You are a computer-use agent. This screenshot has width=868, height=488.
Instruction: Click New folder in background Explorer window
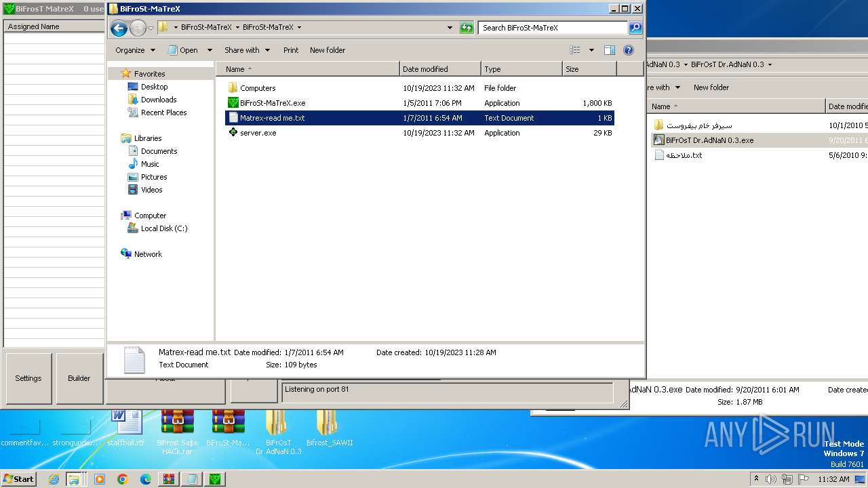(711, 87)
